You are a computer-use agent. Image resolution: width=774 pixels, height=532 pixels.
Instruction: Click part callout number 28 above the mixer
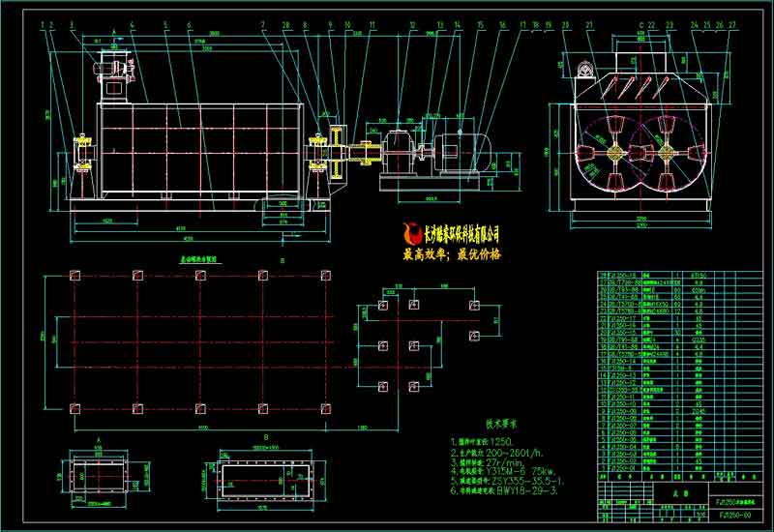pos(285,23)
